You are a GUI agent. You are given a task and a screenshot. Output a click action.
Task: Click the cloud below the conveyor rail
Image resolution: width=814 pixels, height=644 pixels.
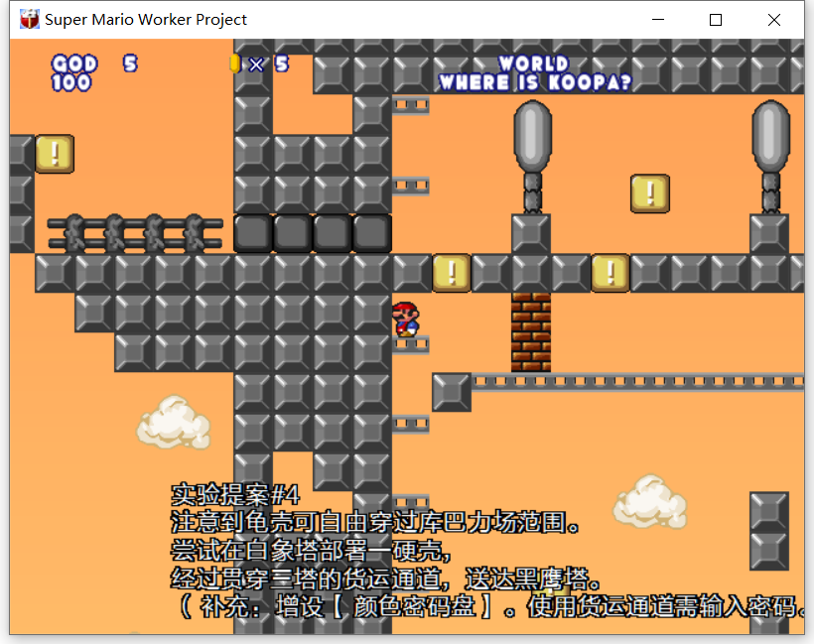[x=650, y=501]
